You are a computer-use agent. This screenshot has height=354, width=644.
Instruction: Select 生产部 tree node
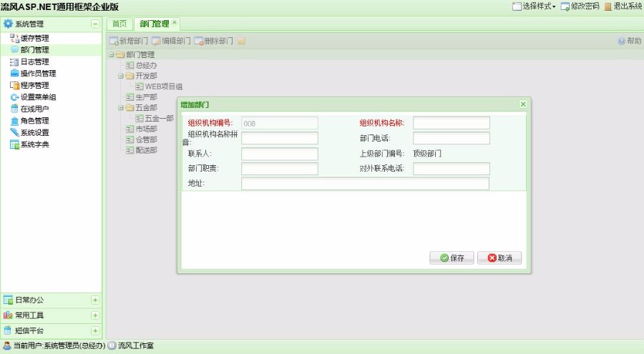[146, 97]
